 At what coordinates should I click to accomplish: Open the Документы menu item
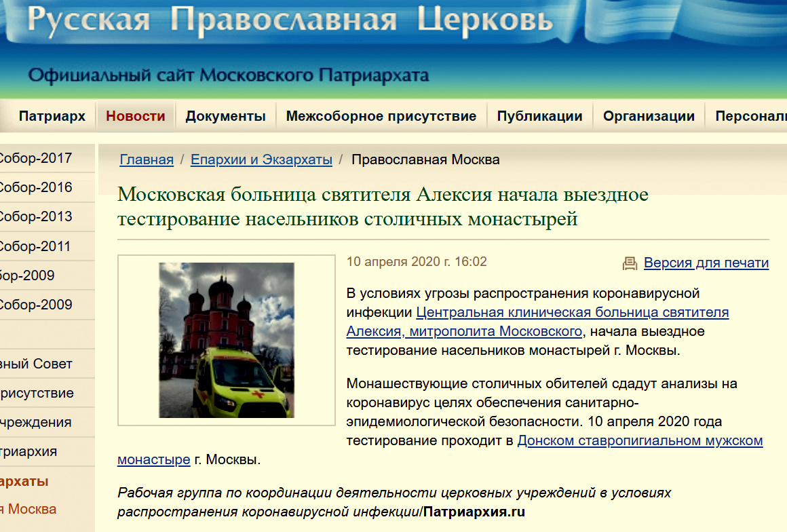click(x=225, y=116)
